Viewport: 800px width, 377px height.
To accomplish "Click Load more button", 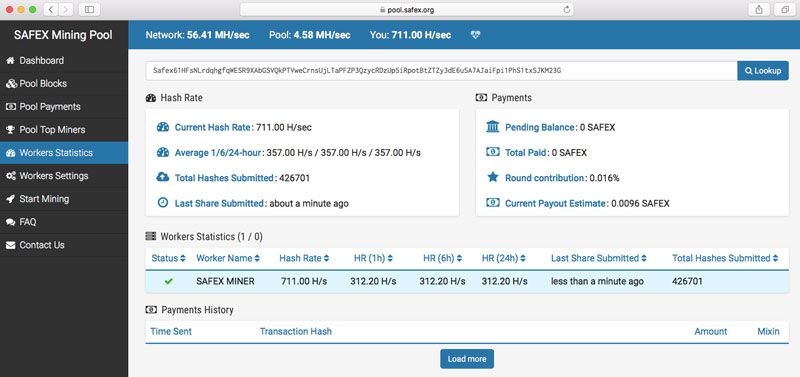I will coord(467,359).
